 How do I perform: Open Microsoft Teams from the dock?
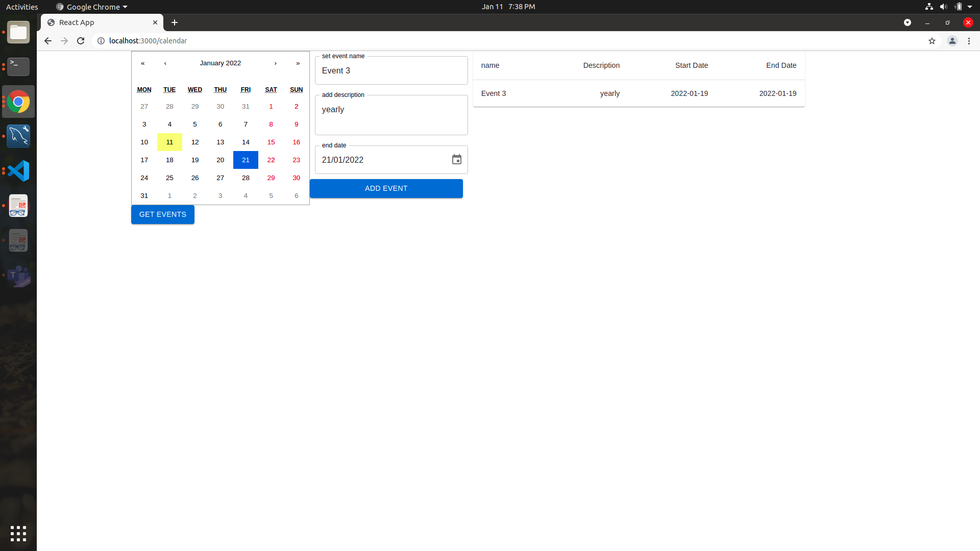[18, 277]
